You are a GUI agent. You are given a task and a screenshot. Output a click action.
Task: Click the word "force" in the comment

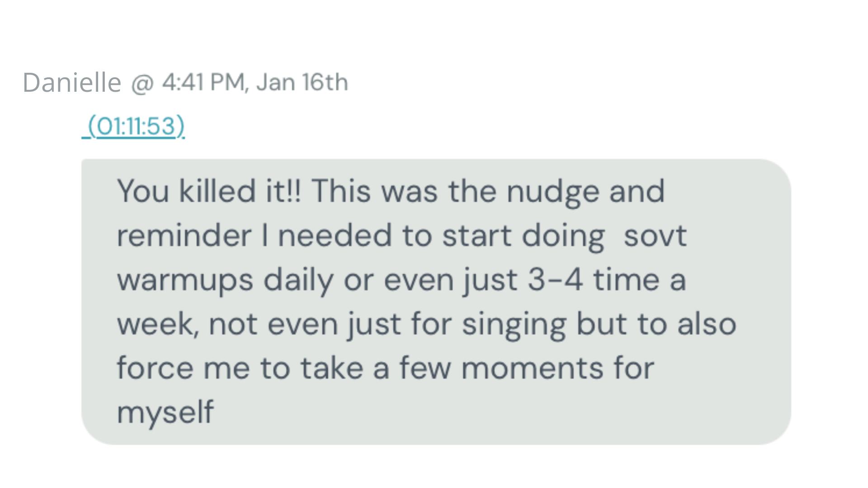[x=155, y=368]
